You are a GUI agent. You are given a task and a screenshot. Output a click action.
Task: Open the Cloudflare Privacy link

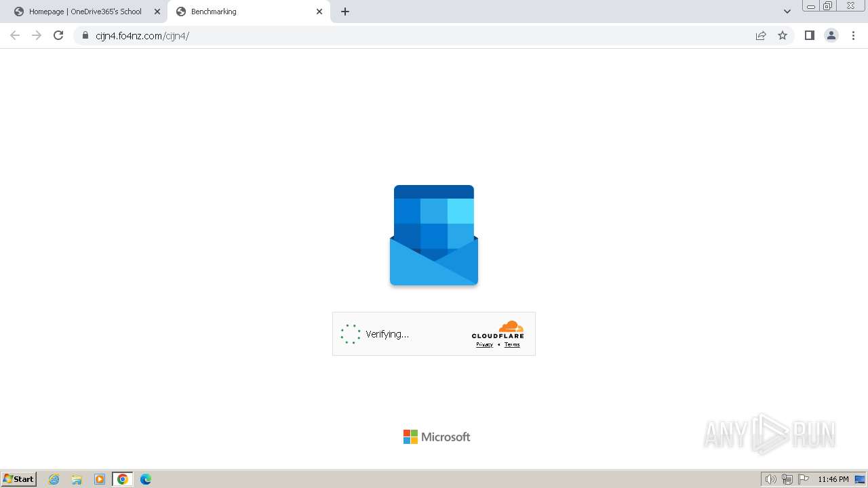(x=484, y=344)
